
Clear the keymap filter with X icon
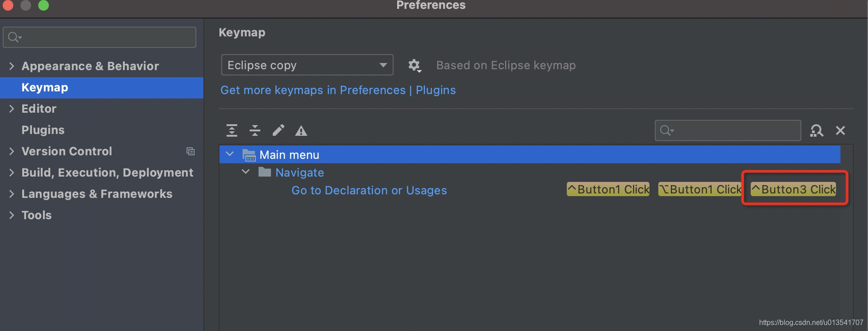[x=840, y=130]
